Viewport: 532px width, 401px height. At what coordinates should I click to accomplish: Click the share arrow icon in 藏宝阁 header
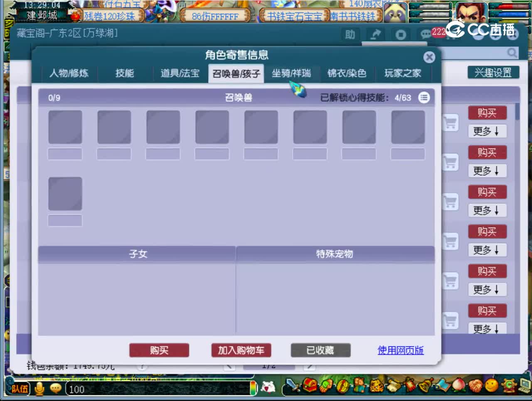376,34
